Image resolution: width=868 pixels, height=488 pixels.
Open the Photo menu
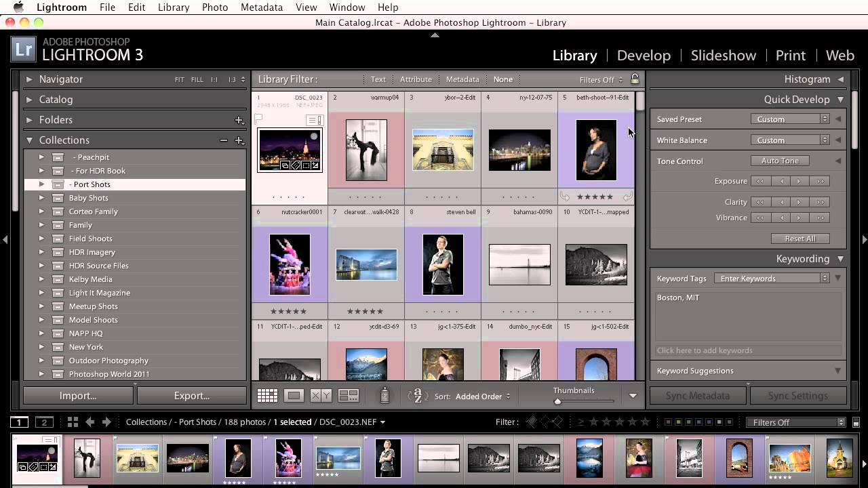tap(214, 7)
